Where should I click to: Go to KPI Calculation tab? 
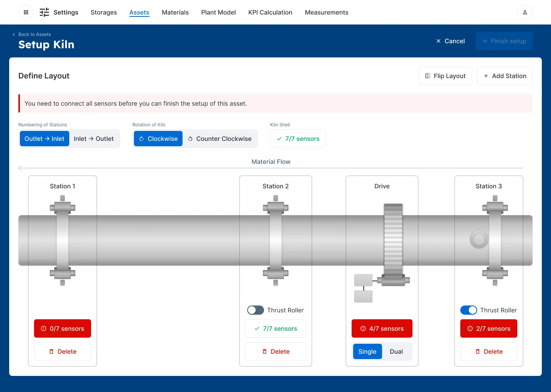(270, 12)
